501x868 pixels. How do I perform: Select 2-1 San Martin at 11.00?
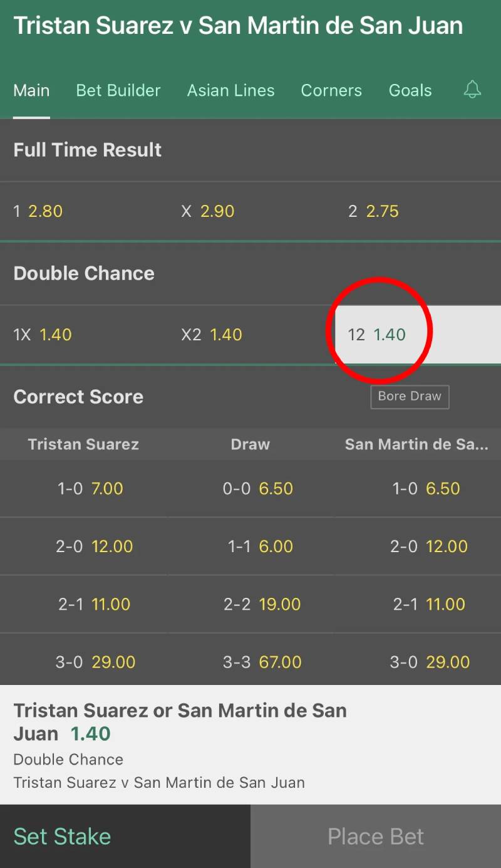tap(417, 604)
